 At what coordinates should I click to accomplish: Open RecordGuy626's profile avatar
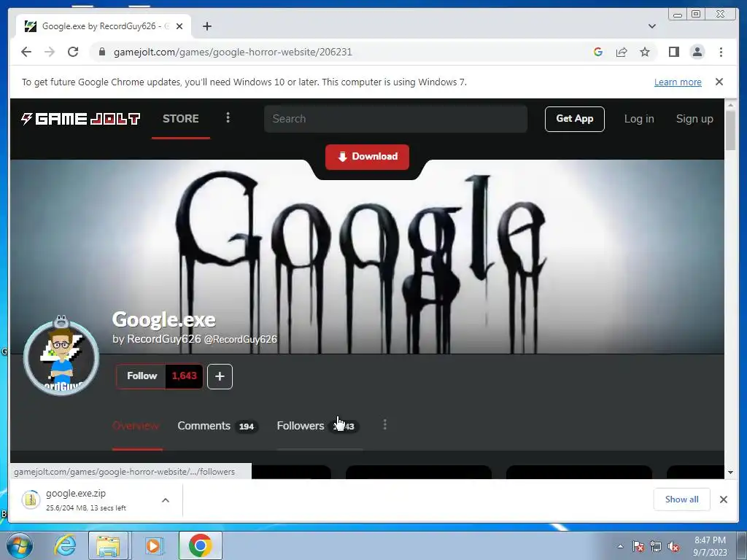click(x=61, y=358)
